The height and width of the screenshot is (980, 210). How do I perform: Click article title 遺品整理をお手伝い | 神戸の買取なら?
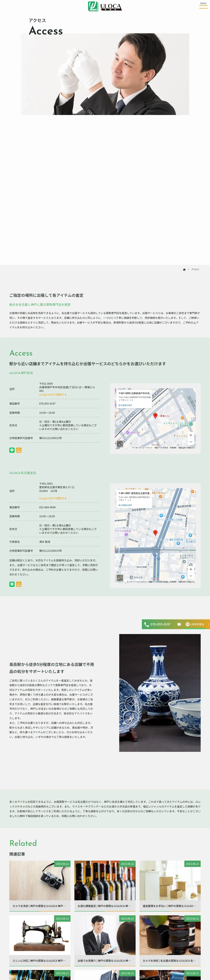pos(169,906)
